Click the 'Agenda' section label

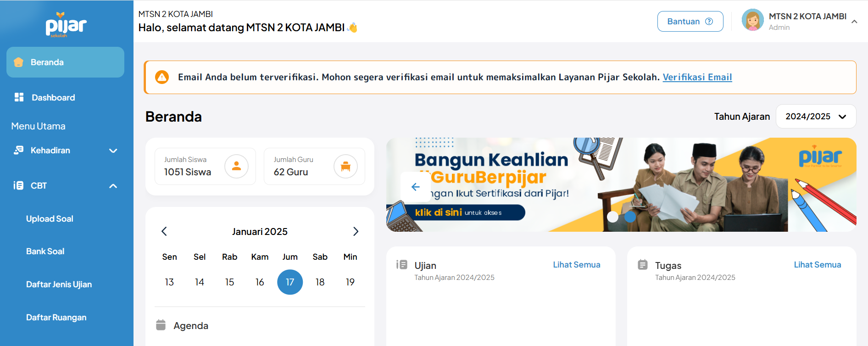[x=191, y=326]
